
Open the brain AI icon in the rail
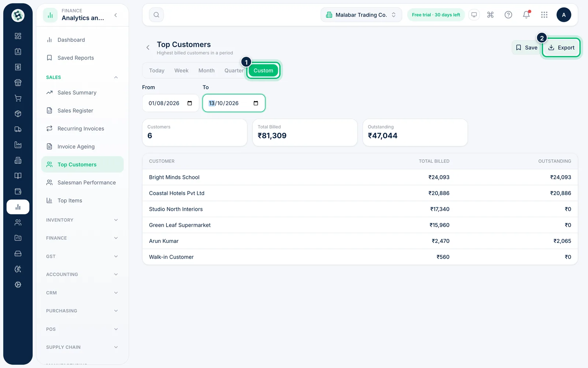pos(18,269)
